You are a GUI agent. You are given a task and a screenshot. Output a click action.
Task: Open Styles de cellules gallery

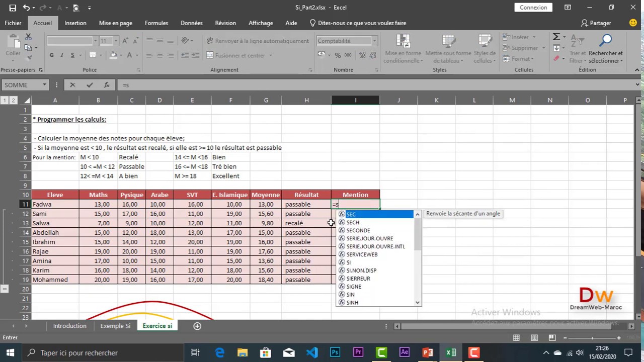click(x=485, y=49)
